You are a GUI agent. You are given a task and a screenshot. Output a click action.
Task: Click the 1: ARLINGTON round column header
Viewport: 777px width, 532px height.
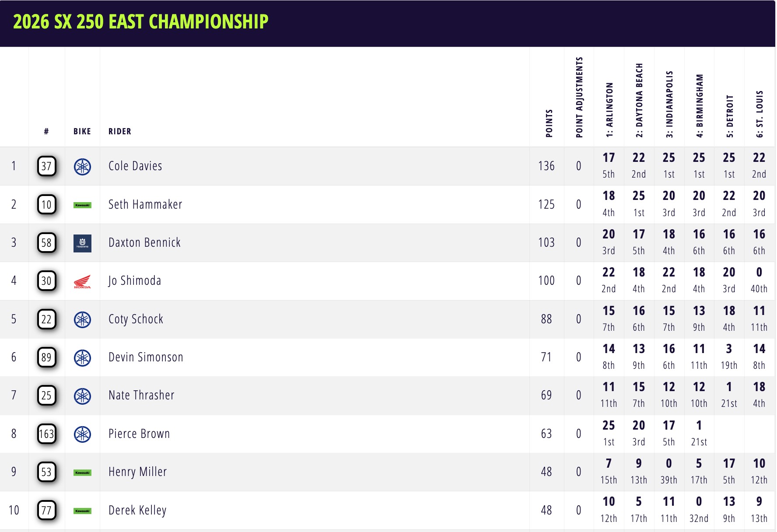609,110
